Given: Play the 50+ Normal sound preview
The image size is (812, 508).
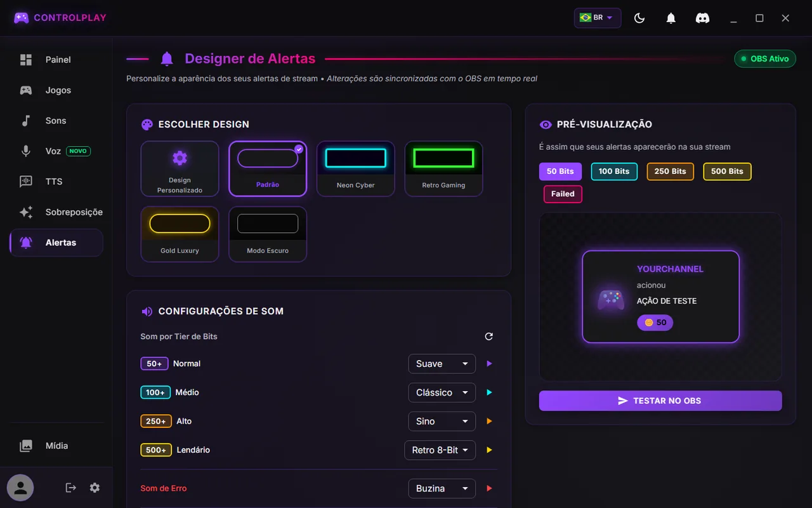Looking at the screenshot, I should point(489,364).
